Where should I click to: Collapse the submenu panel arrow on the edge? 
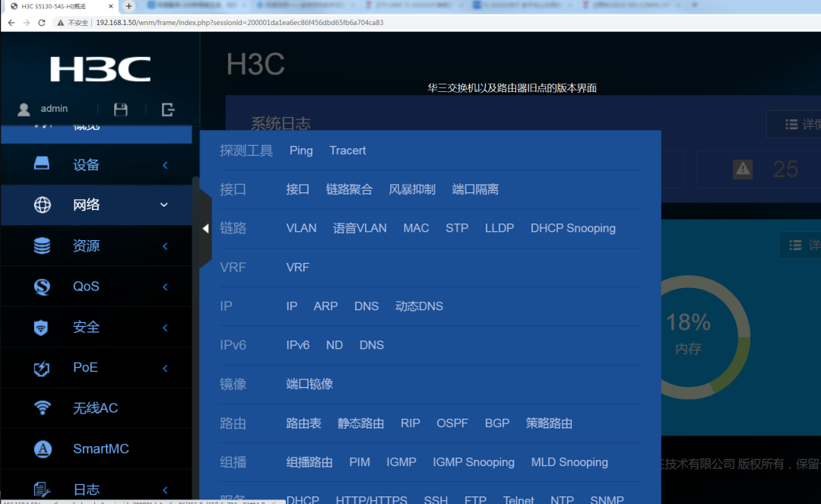pyautogui.click(x=205, y=228)
